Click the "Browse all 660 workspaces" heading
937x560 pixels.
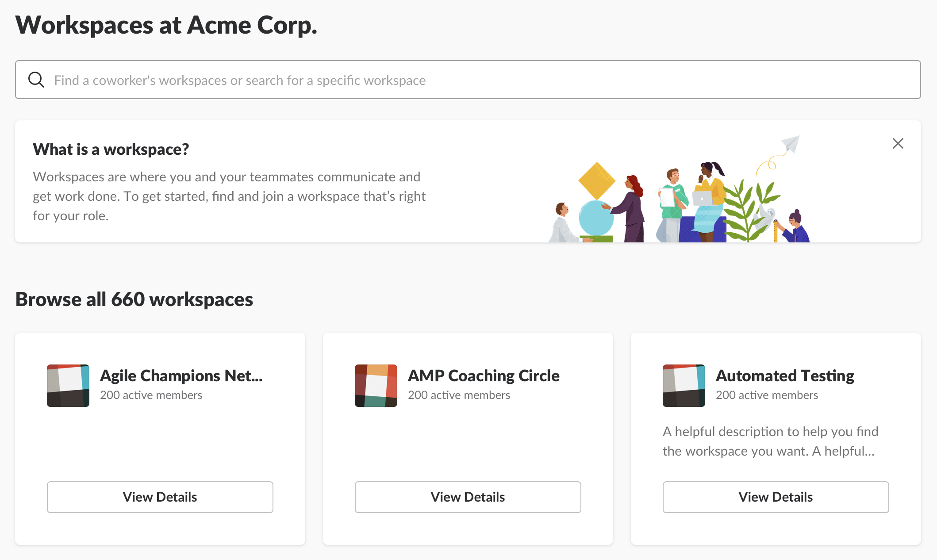(x=134, y=299)
